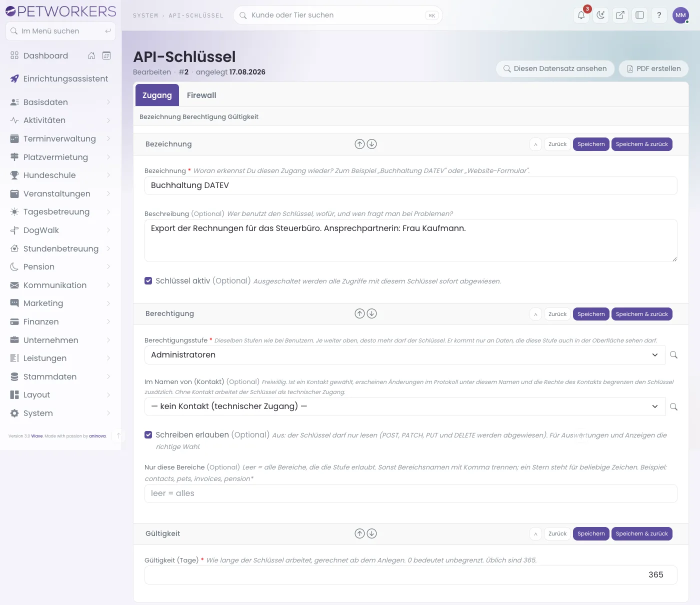Click the calendar icon beside Dashboard
The image size is (700, 605).
106,55
